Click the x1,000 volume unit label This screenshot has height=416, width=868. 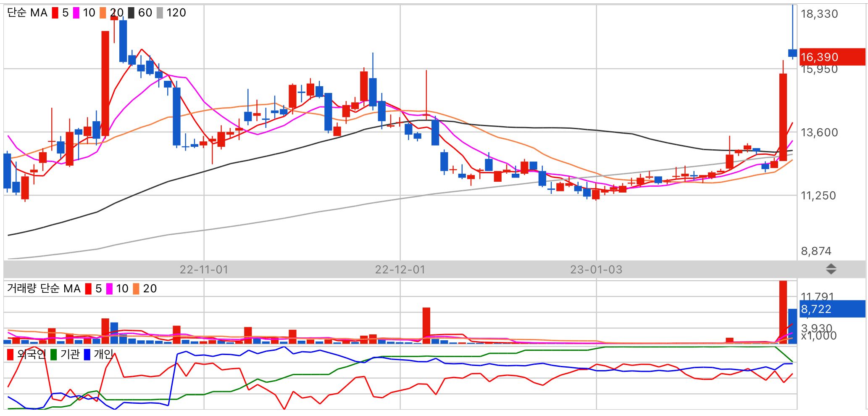[x=819, y=336]
